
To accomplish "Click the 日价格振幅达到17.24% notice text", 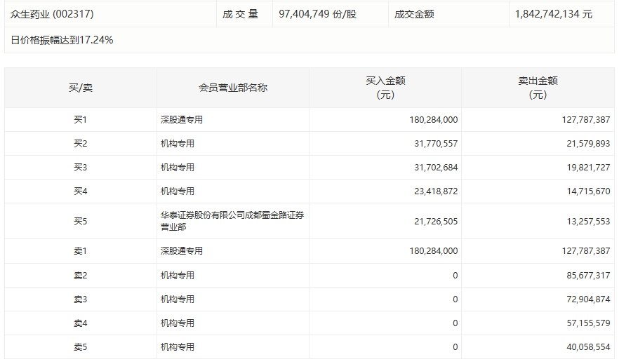I will point(62,40).
